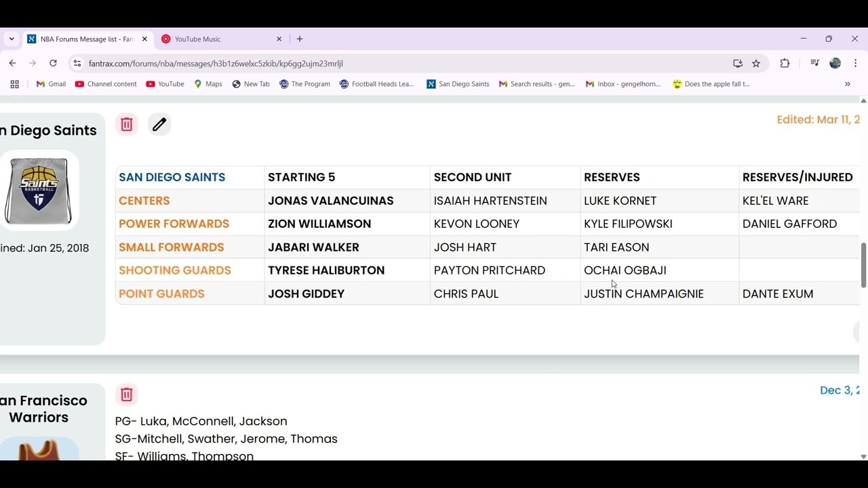The height and width of the screenshot is (488, 868).
Task: Click the page vertical scrollbar thumb
Action: pyautogui.click(x=863, y=264)
